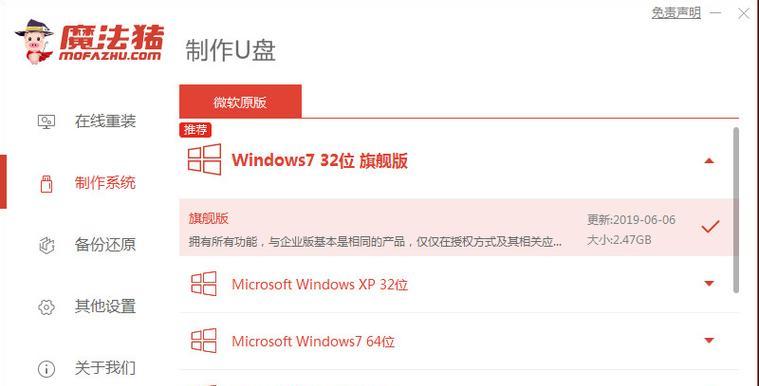Open the 备份还原 sidebar menu
Screen dimensions: 759x386
pyautogui.click(x=88, y=245)
